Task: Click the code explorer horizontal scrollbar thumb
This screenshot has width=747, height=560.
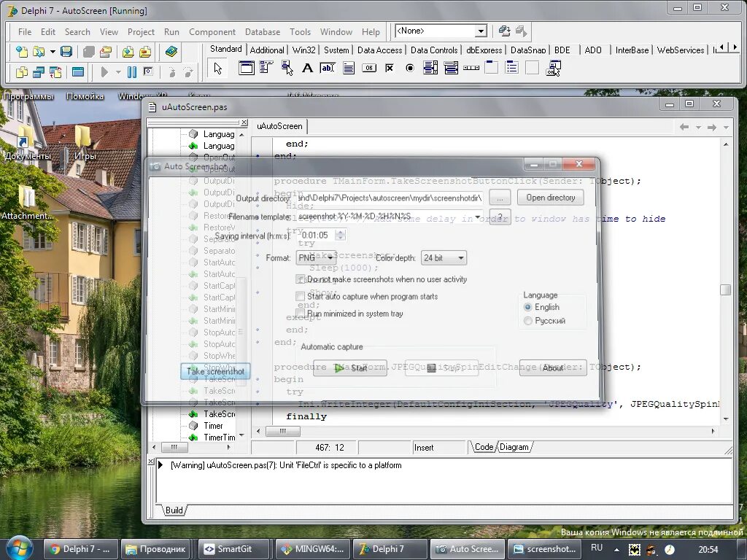Action: coord(174,447)
